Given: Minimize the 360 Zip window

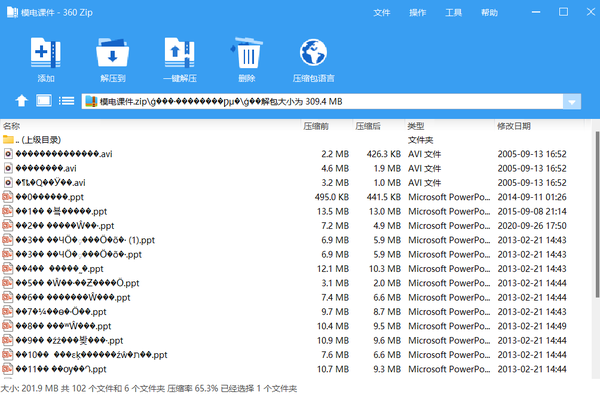Looking at the screenshot, I should 536,12.
